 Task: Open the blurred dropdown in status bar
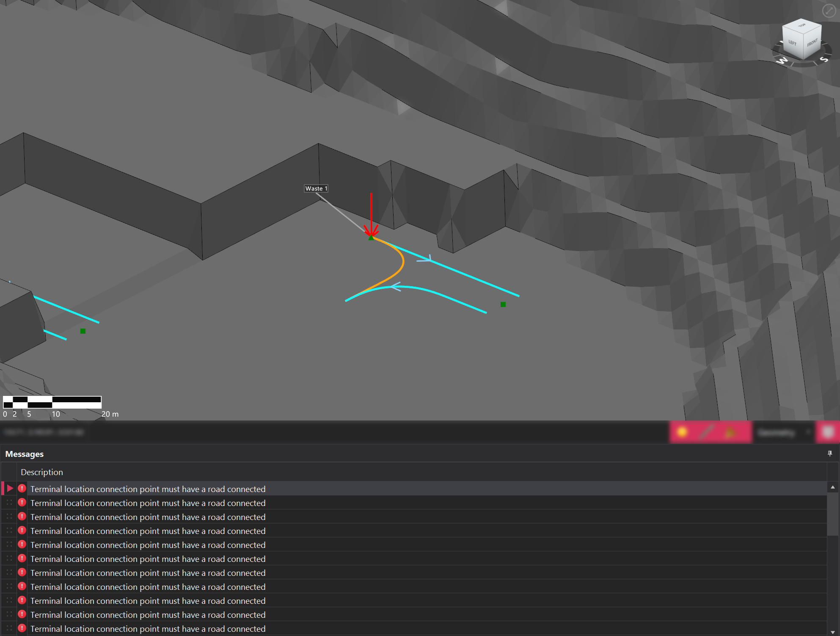click(x=783, y=432)
